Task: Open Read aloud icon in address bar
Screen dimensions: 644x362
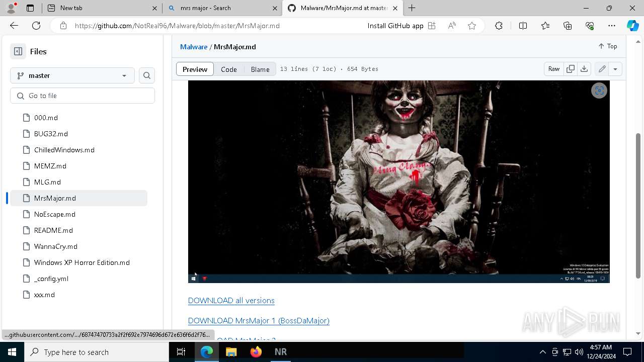Action: pos(452,26)
